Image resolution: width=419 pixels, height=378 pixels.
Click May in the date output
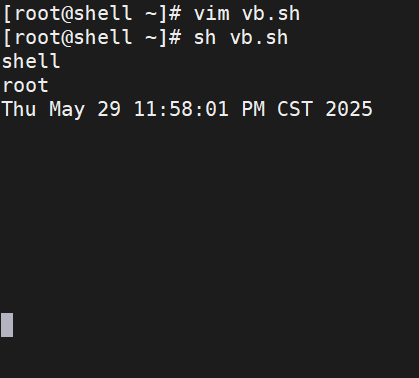click(67, 110)
